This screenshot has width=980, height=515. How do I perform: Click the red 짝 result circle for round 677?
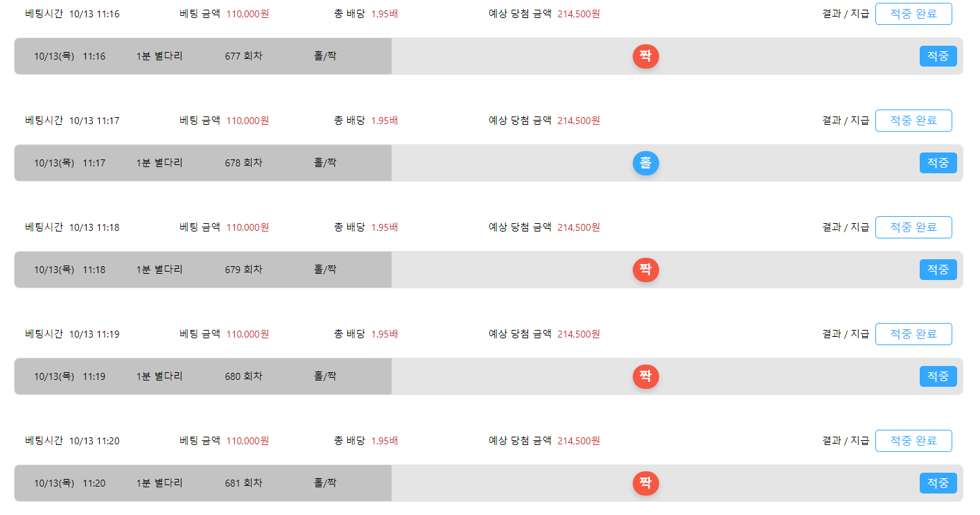645,56
